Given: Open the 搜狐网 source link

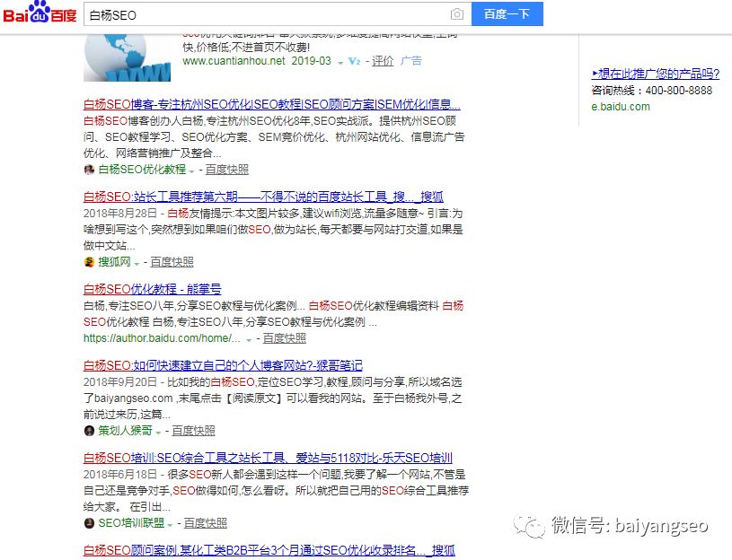Looking at the screenshot, I should coord(114,262).
